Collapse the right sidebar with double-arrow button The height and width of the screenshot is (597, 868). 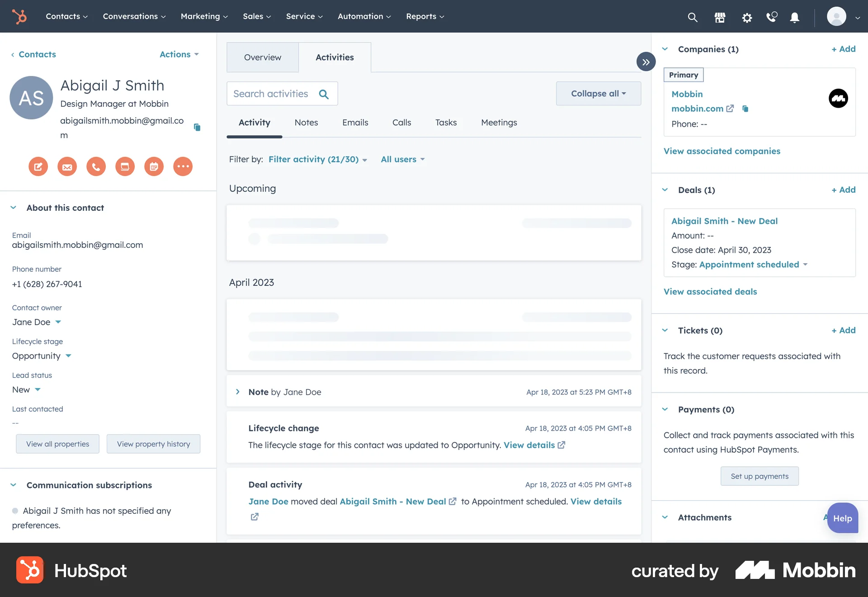click(x=646, y=62)
